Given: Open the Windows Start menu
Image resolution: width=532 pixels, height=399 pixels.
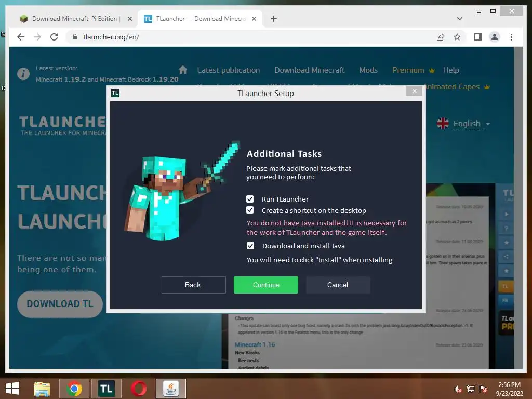Looking at the screenshot, I should tap(12, 389).
